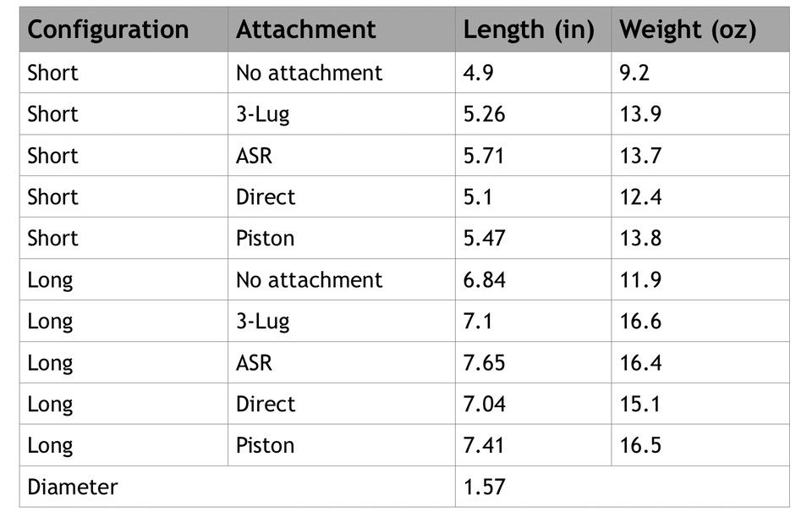Select the length value 7.04 cell
The height and width of the screenshot is (518, 812).
coord(534,404)
